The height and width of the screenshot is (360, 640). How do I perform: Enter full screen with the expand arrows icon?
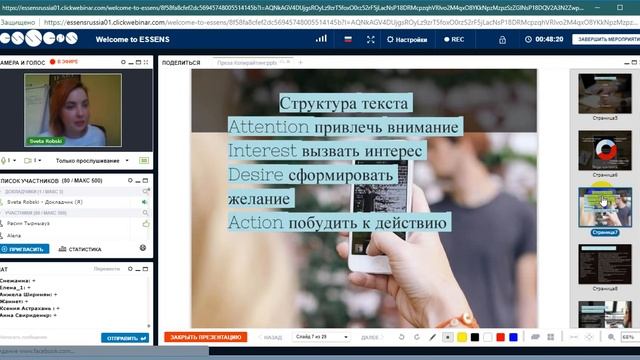(x=371, y=40)
